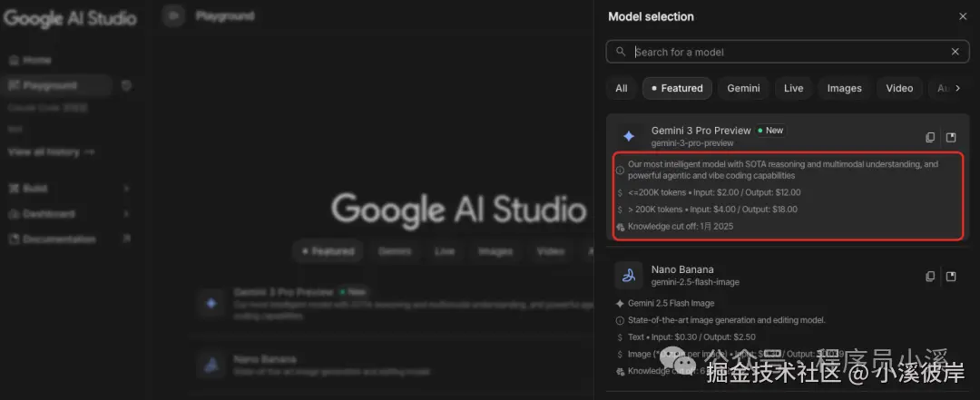Filter models by Video
The height and width of the screenshot is (400, 980).
tap(899, 88)
